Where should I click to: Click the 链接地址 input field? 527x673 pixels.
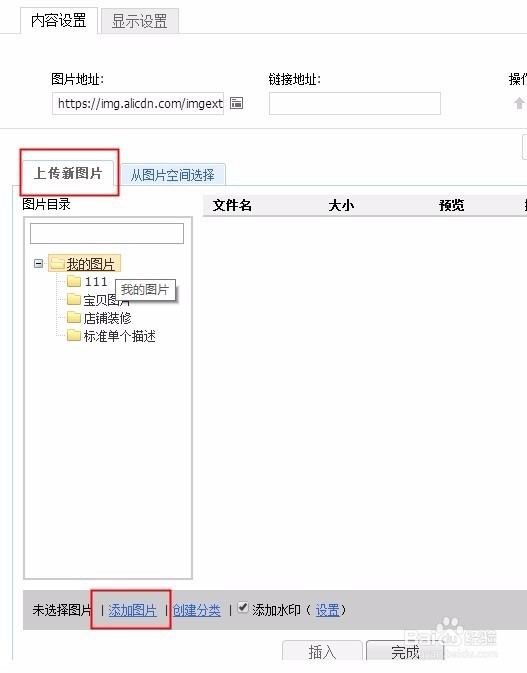coord(355,103)
